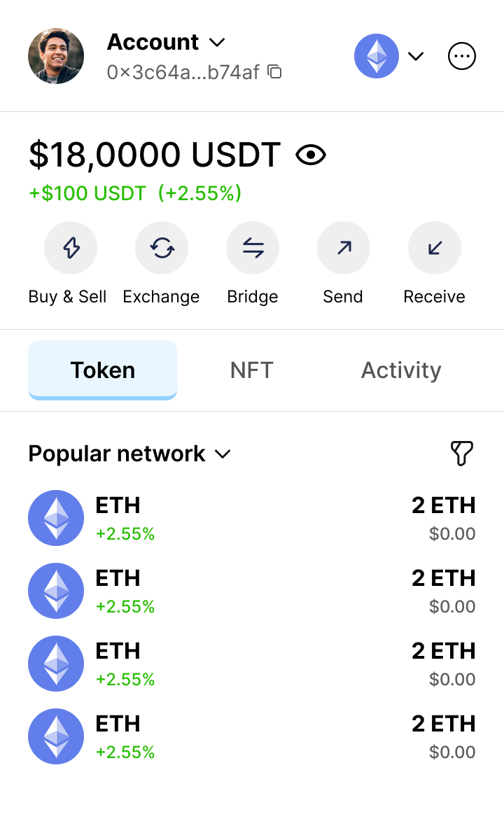Select the Token tab
Screen dimensions: 504x840
[x=102, y=370]
